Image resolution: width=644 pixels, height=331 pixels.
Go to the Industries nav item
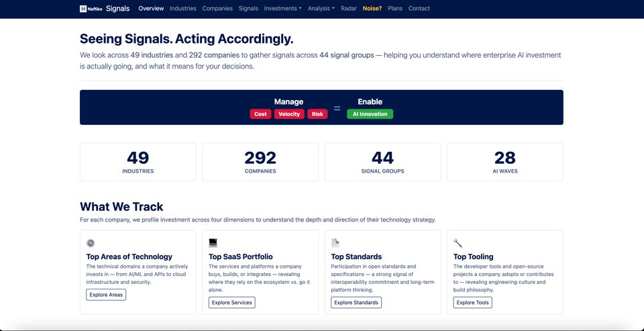coord(183,9)
